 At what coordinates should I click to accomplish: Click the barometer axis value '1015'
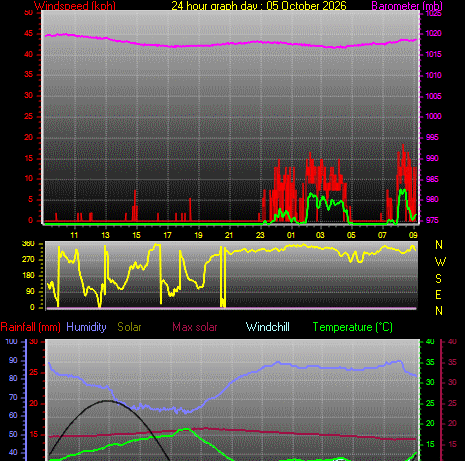[434, 54]
